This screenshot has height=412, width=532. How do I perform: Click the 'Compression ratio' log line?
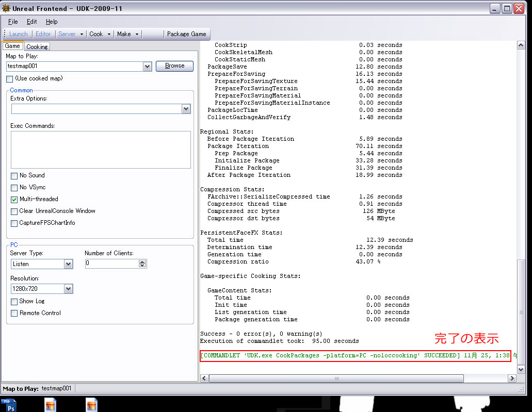pyautogui.click(x=294, y=261)
